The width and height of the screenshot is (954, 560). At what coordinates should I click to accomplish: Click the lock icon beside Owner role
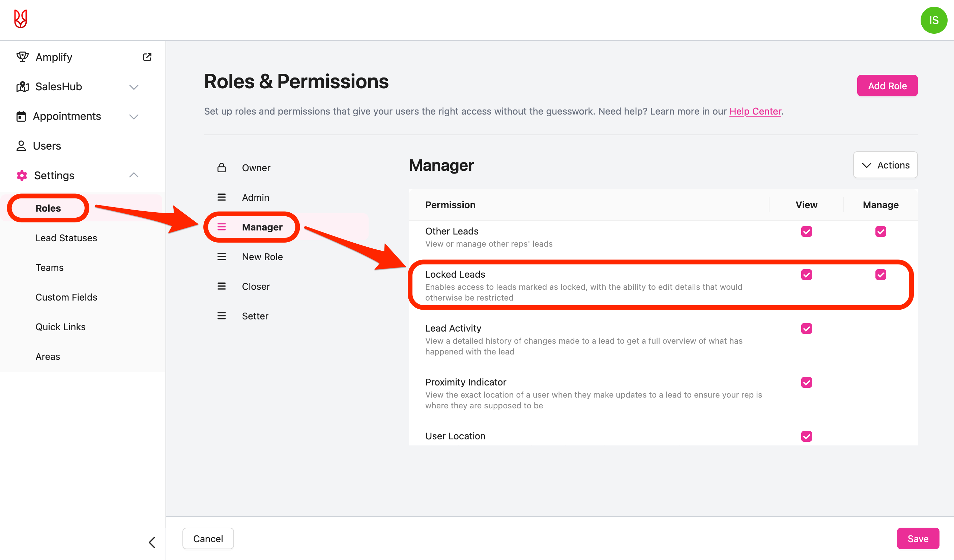click(x=222, y=167)
